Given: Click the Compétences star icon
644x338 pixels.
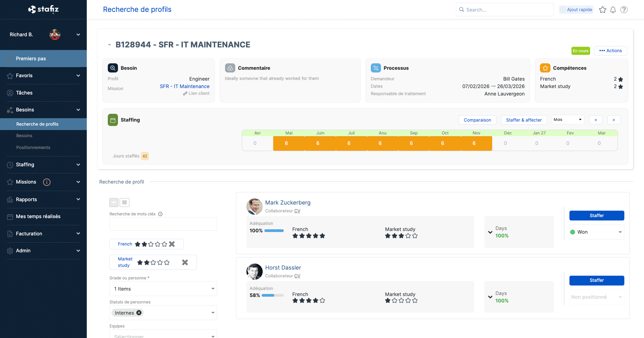Looking at the screenshot, I should tap(545, 68).
